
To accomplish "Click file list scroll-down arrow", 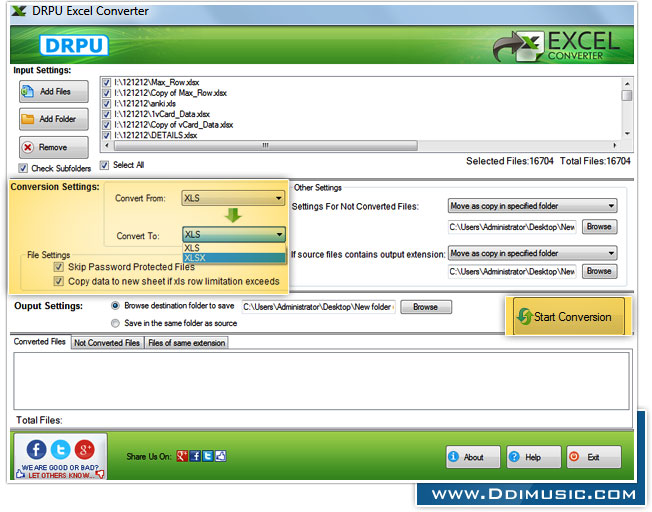I will (627, 134).
